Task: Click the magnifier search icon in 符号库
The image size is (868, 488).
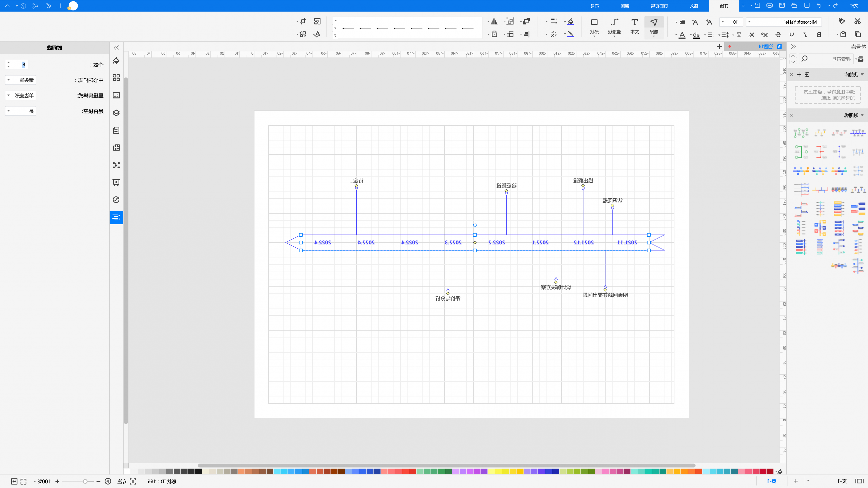Action: pyautogui.click(x=804, y=59)
